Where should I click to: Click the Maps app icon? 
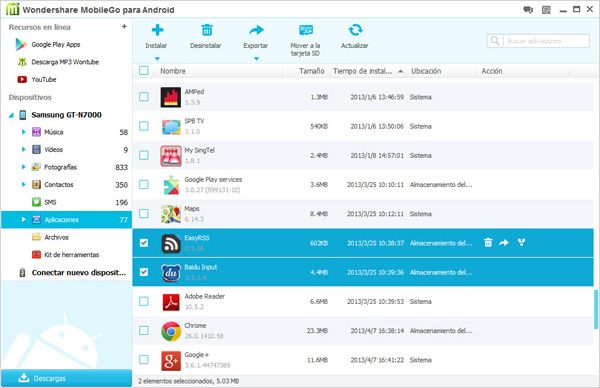[171, 214]
